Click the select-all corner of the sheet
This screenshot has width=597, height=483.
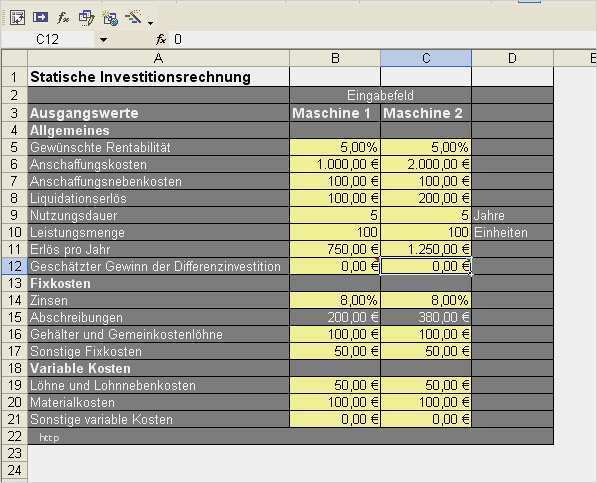point(14,58)
